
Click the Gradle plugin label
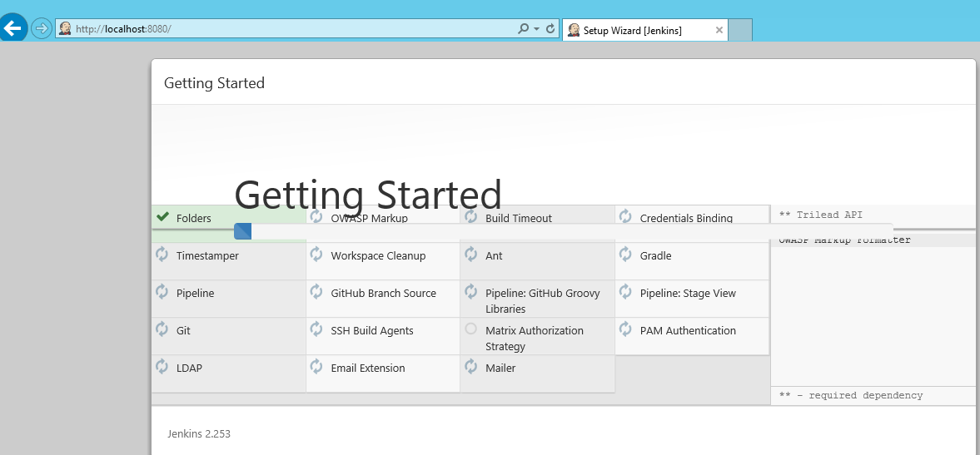655,256
